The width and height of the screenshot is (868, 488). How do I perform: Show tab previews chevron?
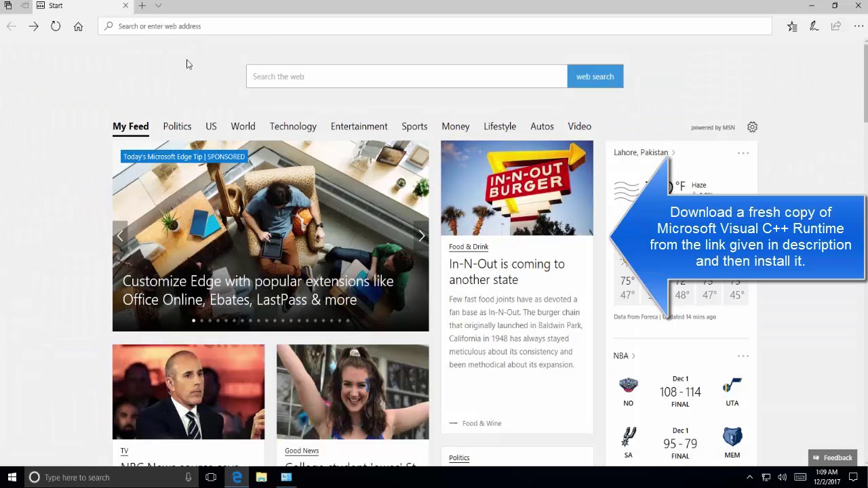pyautogui.click(x=158, y=5)
